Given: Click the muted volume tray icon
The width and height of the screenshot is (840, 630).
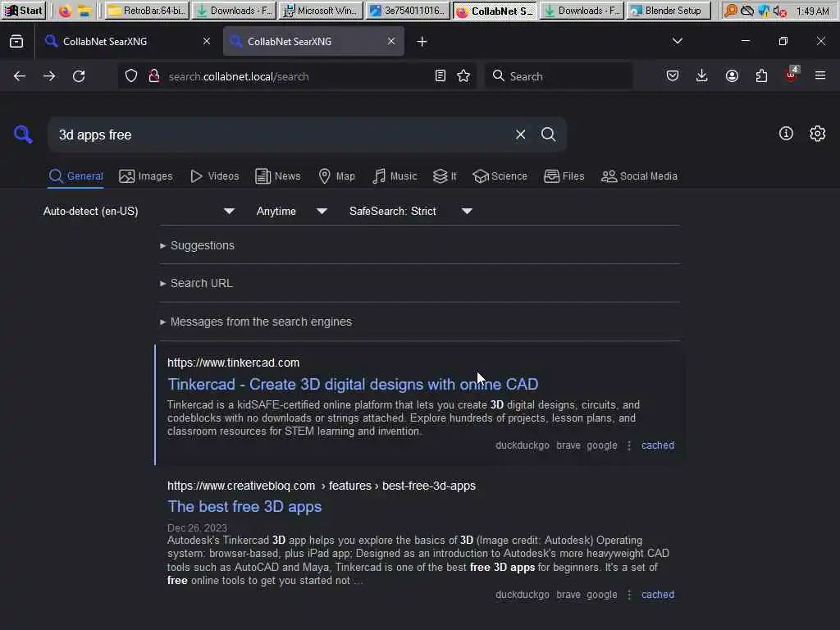Looking at the screenshot, I should pyautogui.click(x=780, y=11).
